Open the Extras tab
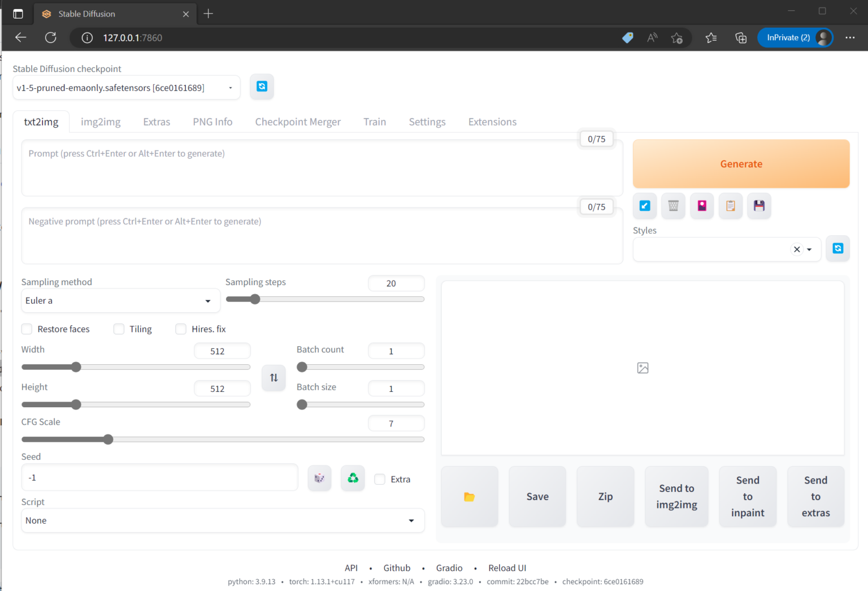Viewport: 868px width, 591px height. coord(157,122)
